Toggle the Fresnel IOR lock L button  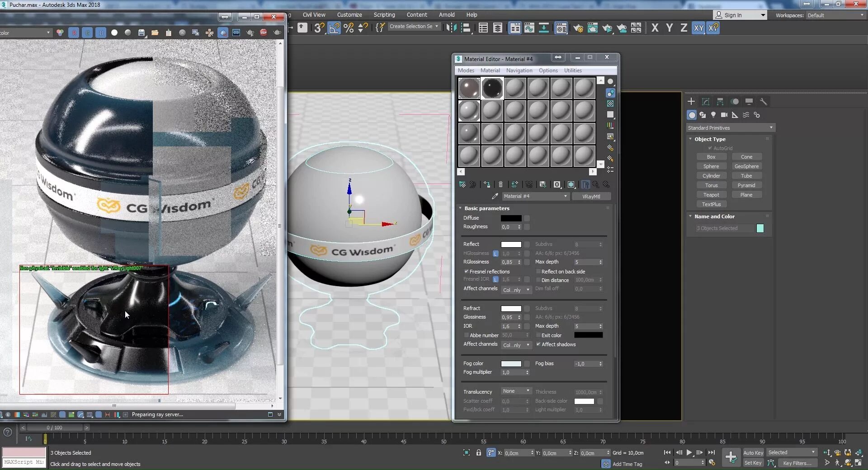click(x=495, y=279)
